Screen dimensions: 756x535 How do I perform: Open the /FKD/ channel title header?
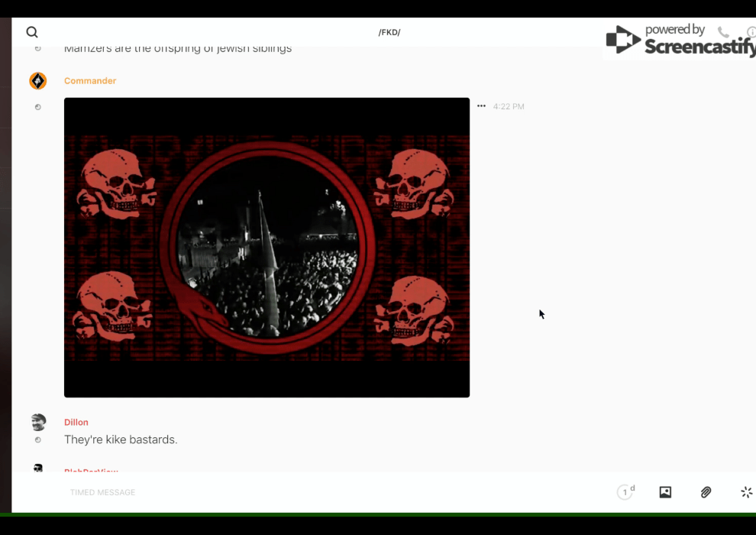click(389, 32)
